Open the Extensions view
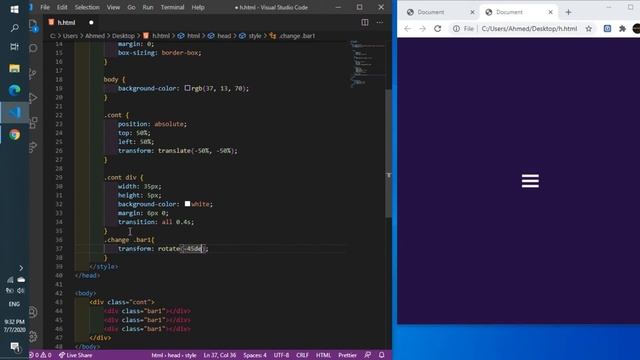Image resolution: width=640 pixels, height=360 pixels. pos(34,122)
